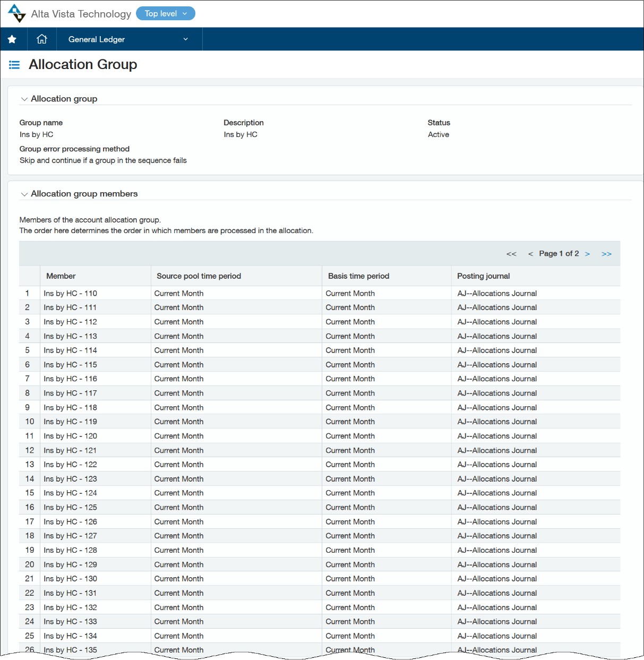Select member Ins by HC - 116
This screenshot has width=644, height=660.
click(71, 379)
